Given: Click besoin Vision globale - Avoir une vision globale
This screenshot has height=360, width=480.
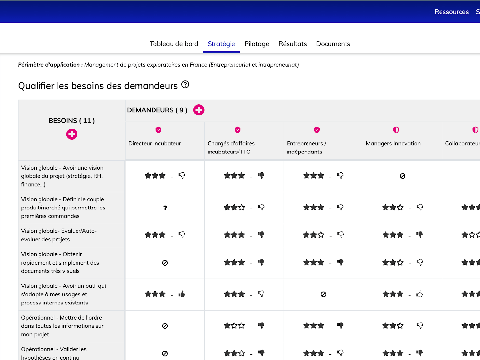Looking at the screenshot, I should (x=62, y=176).
